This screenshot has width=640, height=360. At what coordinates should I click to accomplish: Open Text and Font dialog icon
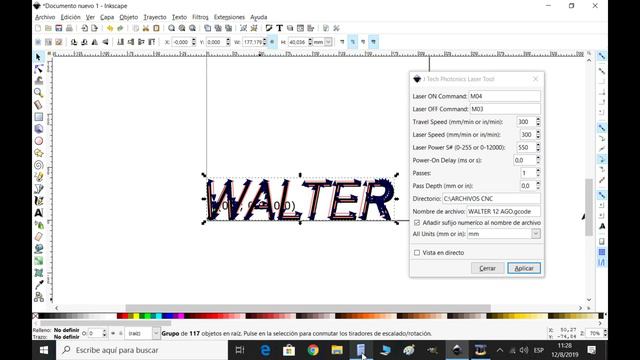coord(280,28)
